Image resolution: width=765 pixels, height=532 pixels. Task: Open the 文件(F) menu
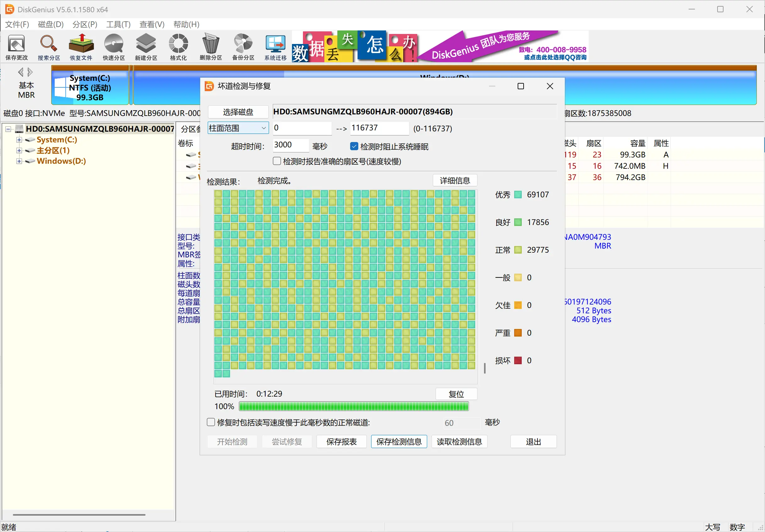point(17,24)
